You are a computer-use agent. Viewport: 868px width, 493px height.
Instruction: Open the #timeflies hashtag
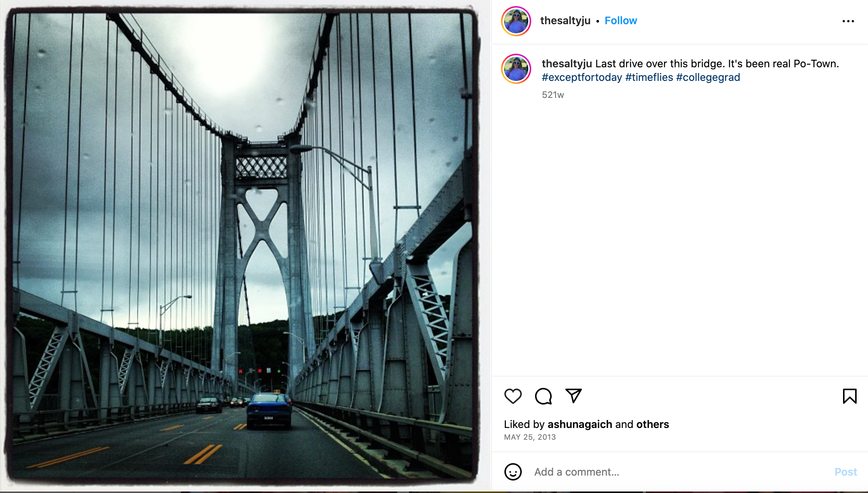[649, 78]
